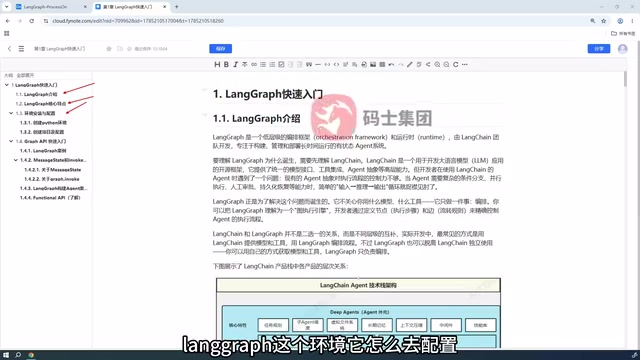The height and width of the screenshot is (360, 640).
Task: Reload the page with the browser refresh button
Action: (x=31, y=21)
